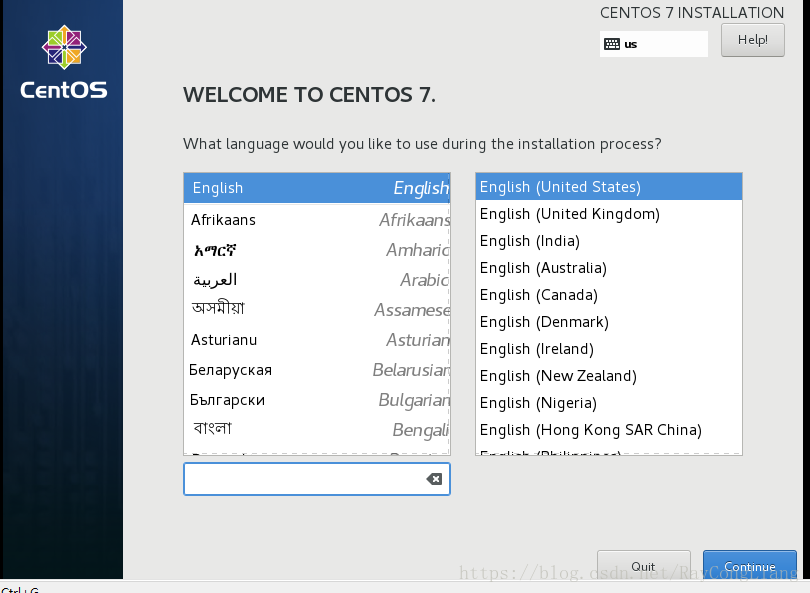Open the Help! button
This screenshot has height=593, width=810.
tap(753, 40)
